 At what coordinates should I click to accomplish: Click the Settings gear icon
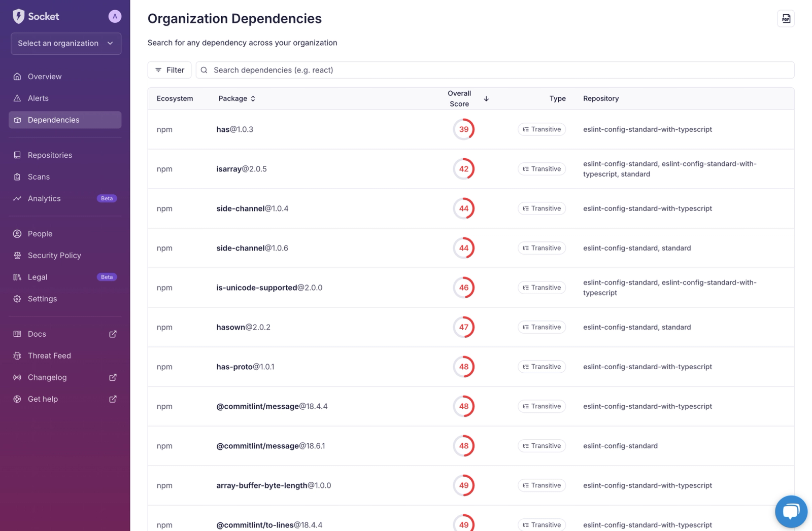[17, 299]
